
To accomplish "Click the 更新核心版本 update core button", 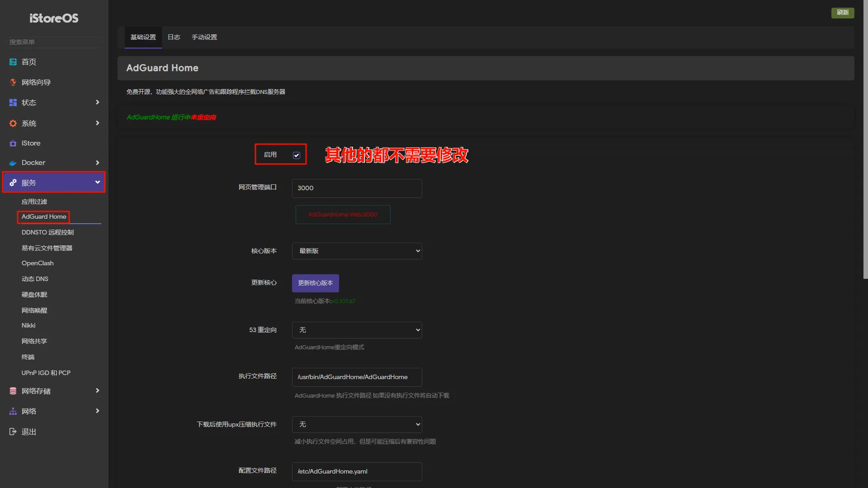I will coord(315,283).
